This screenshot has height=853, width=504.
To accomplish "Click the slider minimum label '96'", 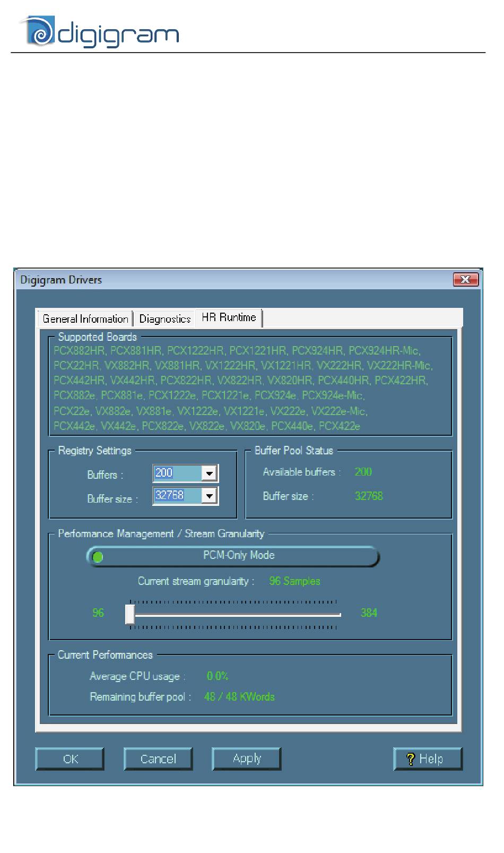I will click(98, 613).
